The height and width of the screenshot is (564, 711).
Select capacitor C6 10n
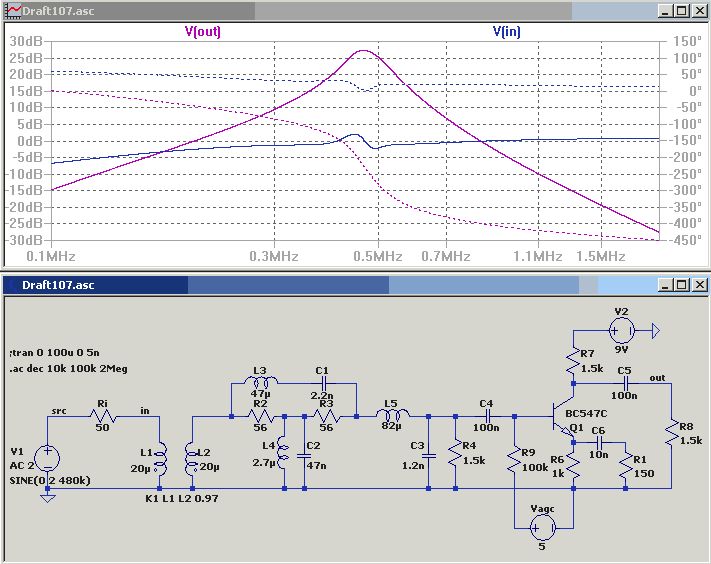[599, 442]
